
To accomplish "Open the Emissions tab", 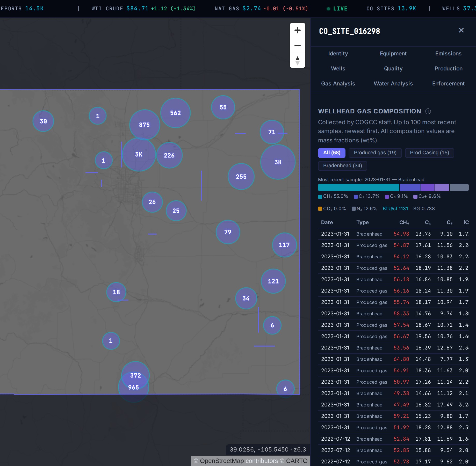I will (x=448, y=54).
